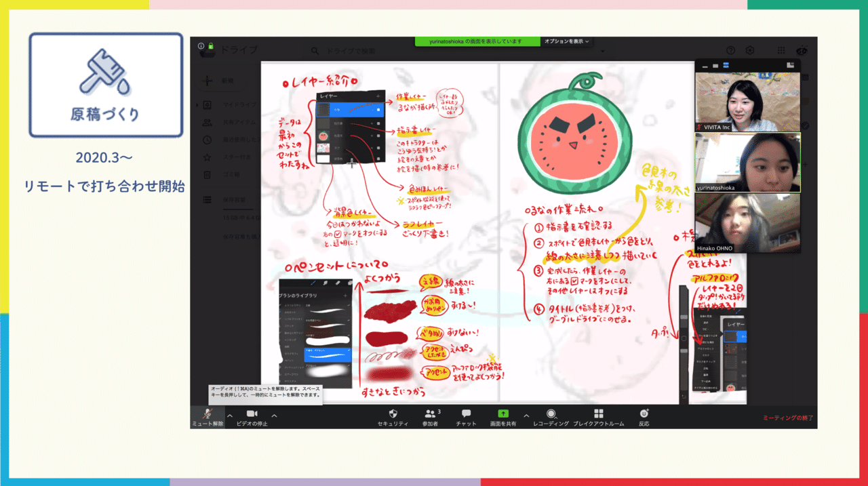Open Drive settings gear icon

[x=750, y=50]
